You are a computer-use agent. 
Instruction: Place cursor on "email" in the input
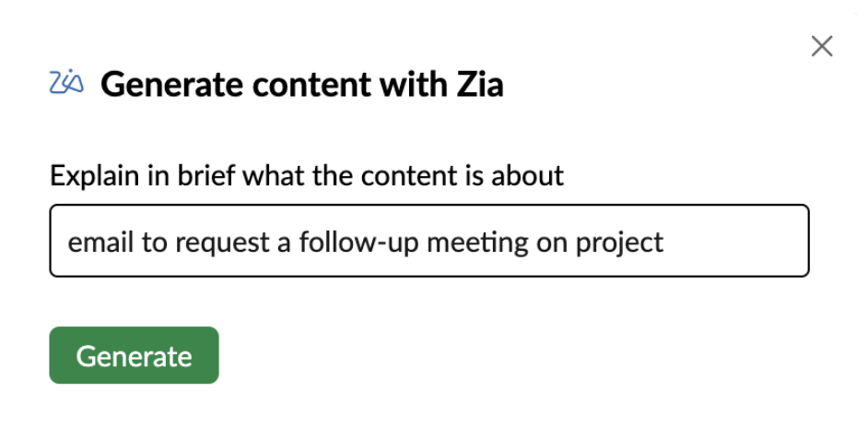pyautogui.click(x=94, y=242)
